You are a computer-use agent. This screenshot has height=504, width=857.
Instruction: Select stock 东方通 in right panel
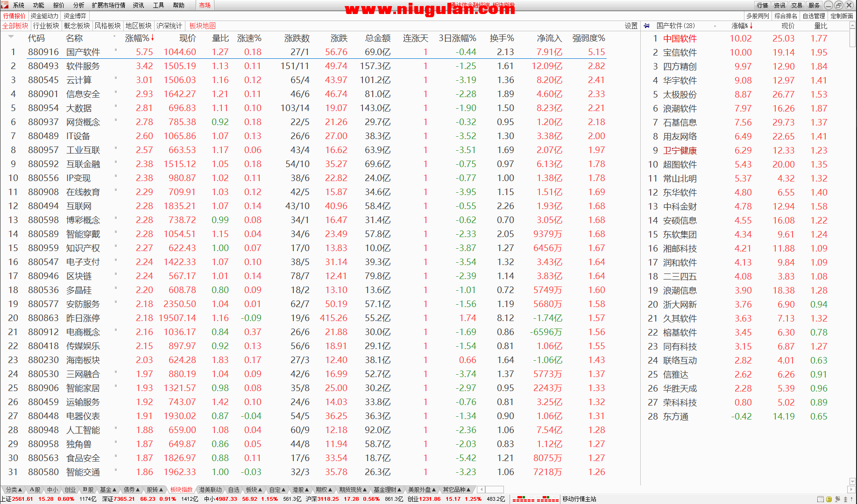[x=675, y=416]
